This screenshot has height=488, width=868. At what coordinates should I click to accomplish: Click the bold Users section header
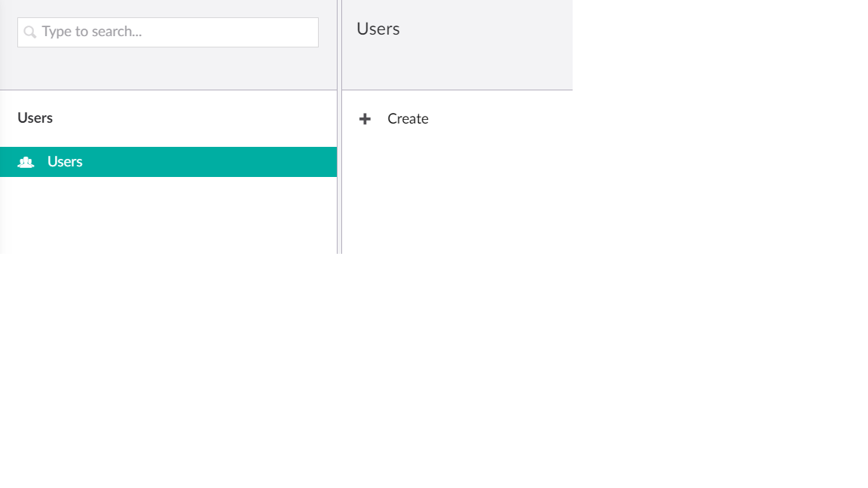35,118
